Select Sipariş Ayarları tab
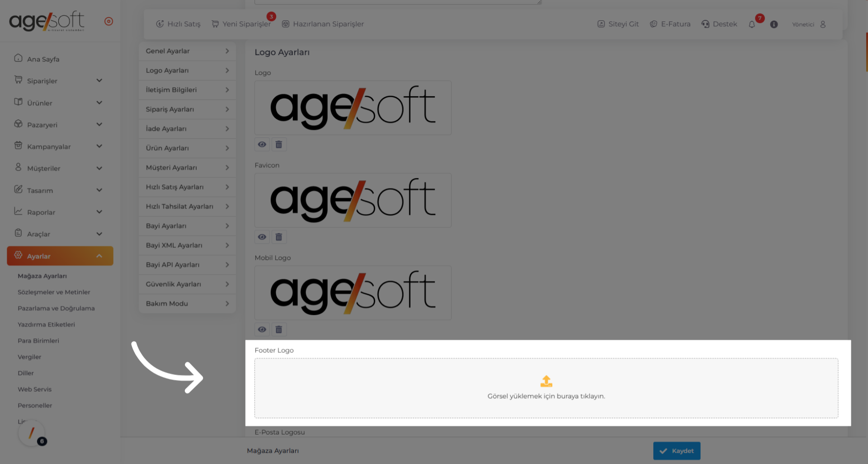The image size is (868, 464). [x=187, y=109]
